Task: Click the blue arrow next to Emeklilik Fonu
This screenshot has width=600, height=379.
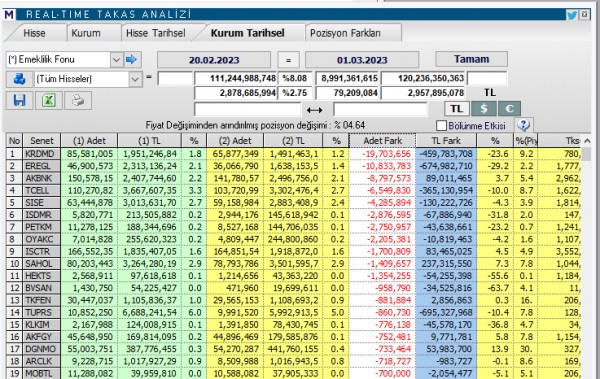Action: click(x=131, y=60)
